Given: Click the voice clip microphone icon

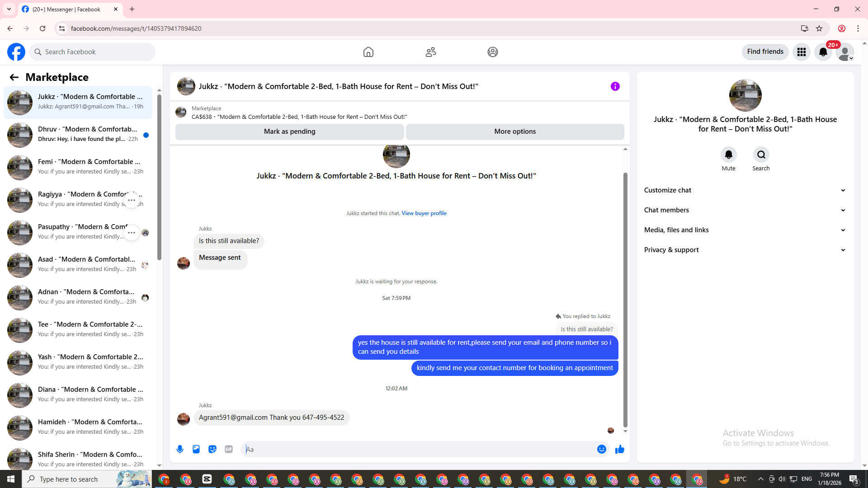Looking at the screenshot, I should tap(180, 449).
